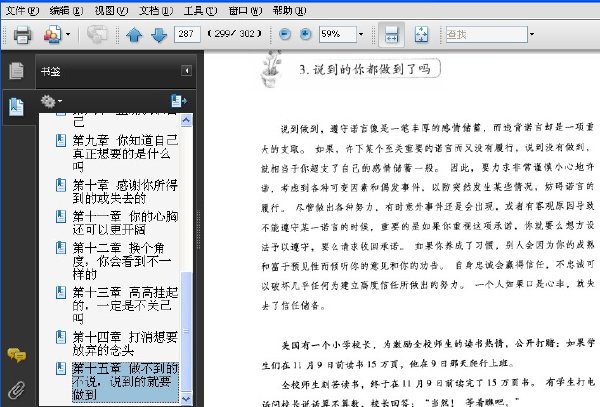The width and height of the screenshot is (600, 407).
Task: Open the zoom level dropdown arrow
Action: [361, 34]
